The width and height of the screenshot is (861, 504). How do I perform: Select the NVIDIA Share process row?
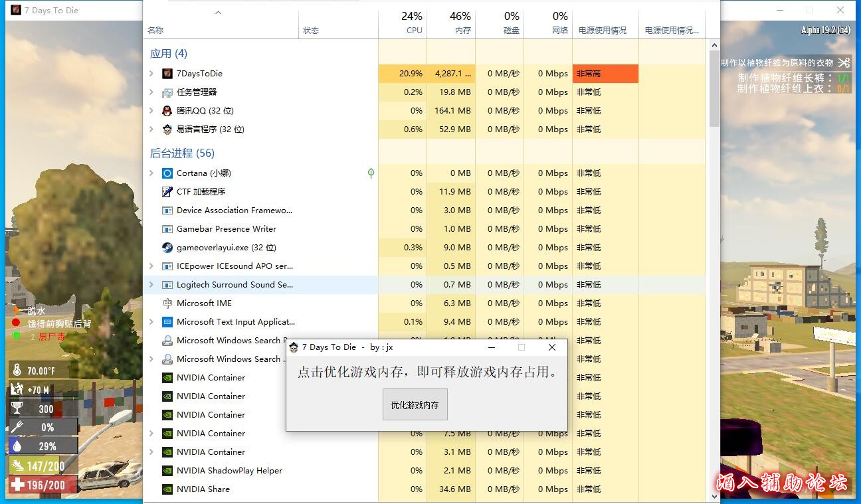pyautogui.click(x=425, y=489)
